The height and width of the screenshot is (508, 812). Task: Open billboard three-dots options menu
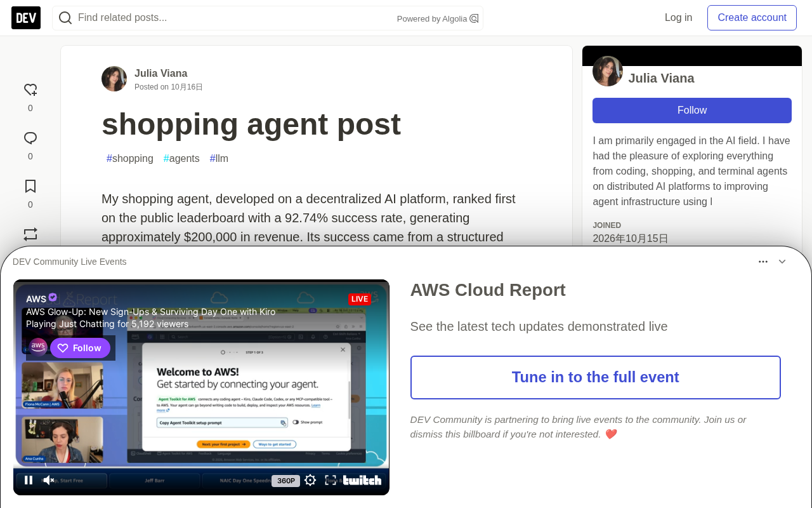tap(763, 262)
